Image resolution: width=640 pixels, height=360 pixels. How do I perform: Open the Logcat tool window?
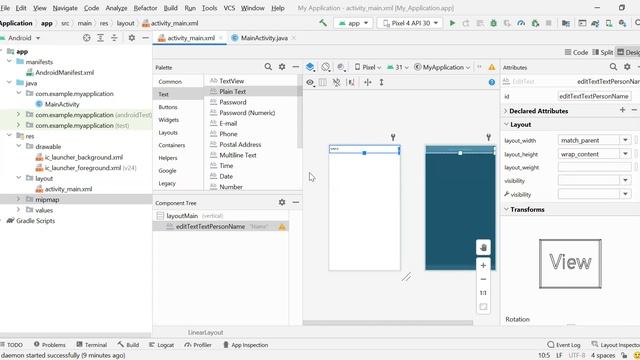(x=162, y=344)
